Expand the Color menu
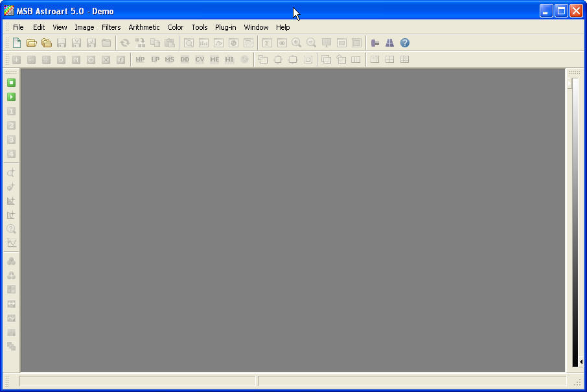The height and width of the screenshot is (392, 587). point(175,27)
